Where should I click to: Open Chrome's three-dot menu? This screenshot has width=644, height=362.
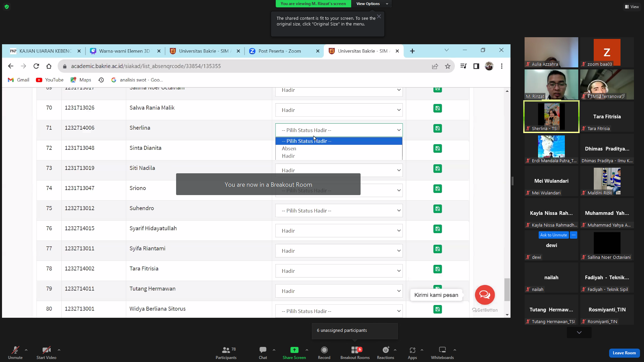click(502, 66)
